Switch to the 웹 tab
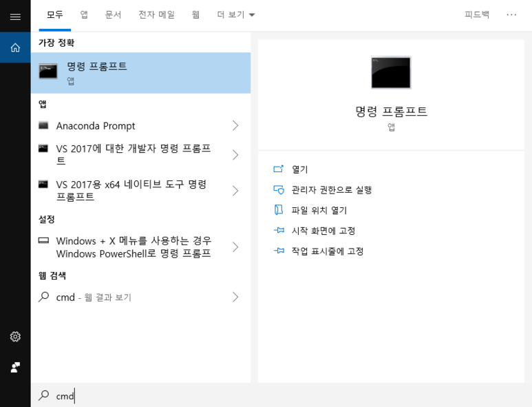This screenshot has height=407, width=532. (195, 14)
